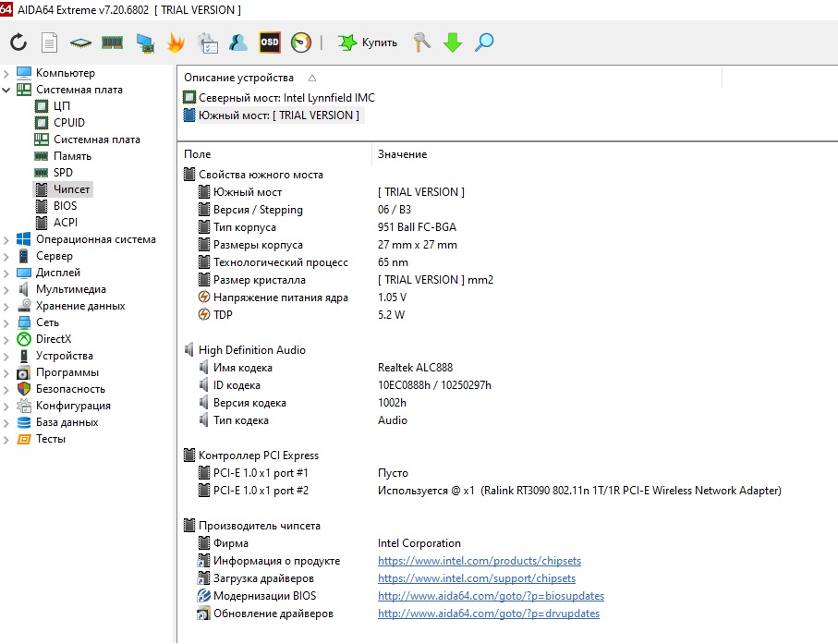Screen dimensions: 838x644
Task: Open preferences wrench icon
Action: coord(421,43)
